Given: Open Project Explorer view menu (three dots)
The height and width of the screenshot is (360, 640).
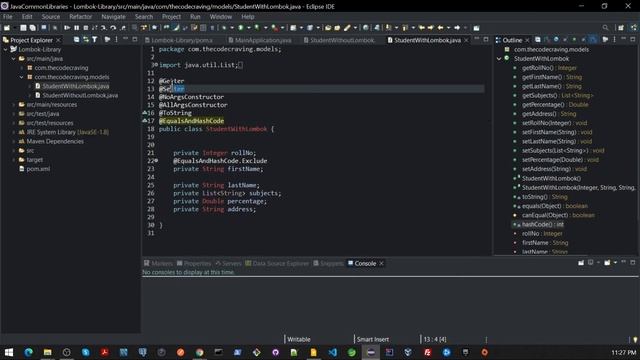Looking at the screenshot, I should point(116,40).
